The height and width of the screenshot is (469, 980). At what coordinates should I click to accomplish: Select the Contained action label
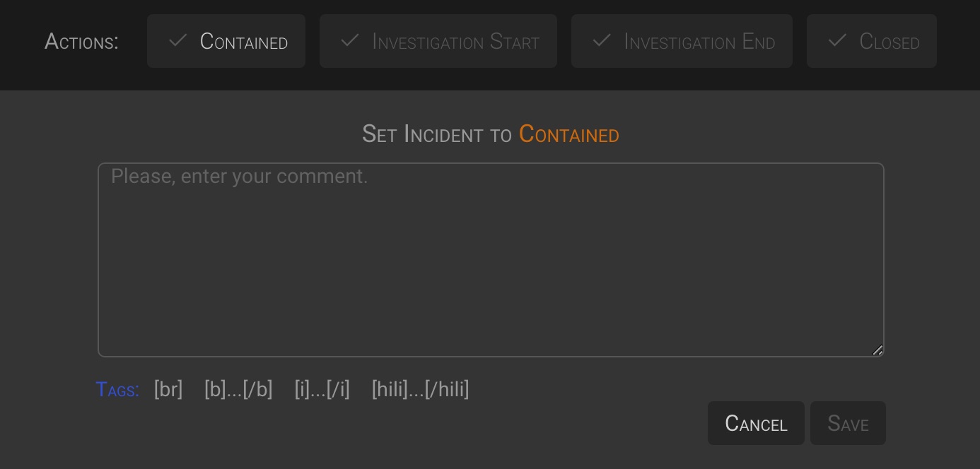244,42
